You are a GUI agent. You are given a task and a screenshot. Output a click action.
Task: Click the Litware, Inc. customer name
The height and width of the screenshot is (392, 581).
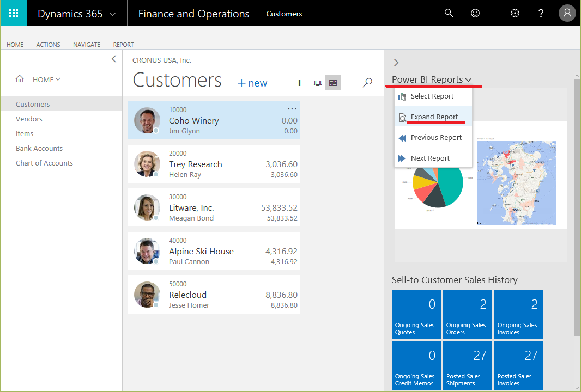[x=191, y=208]
